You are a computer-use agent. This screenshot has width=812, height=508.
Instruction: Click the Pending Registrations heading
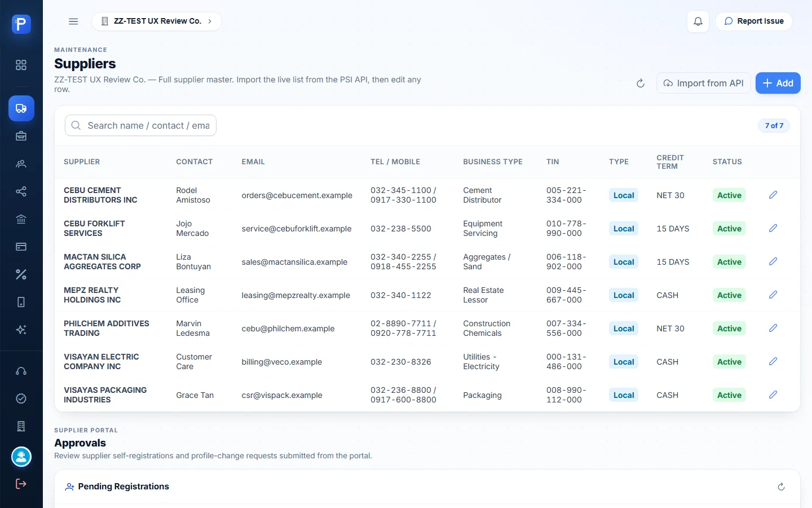click(x=123, y=487)
